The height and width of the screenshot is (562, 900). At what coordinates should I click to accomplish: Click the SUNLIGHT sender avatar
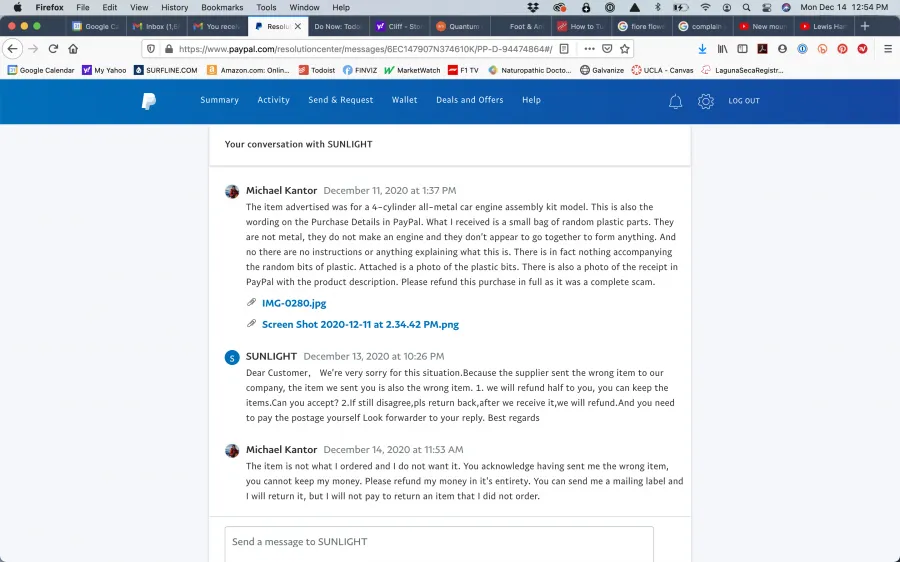pyautogui.click(x=232, y=358)
